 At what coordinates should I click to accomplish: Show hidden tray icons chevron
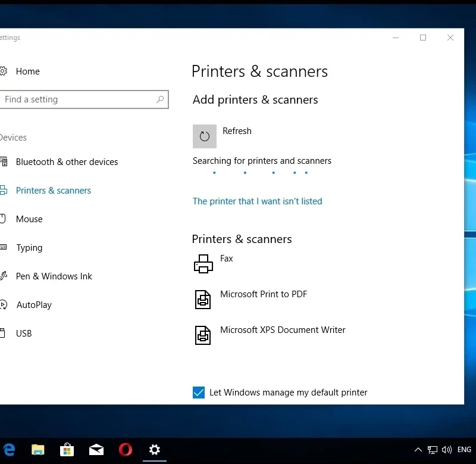(x=418, y=450)
